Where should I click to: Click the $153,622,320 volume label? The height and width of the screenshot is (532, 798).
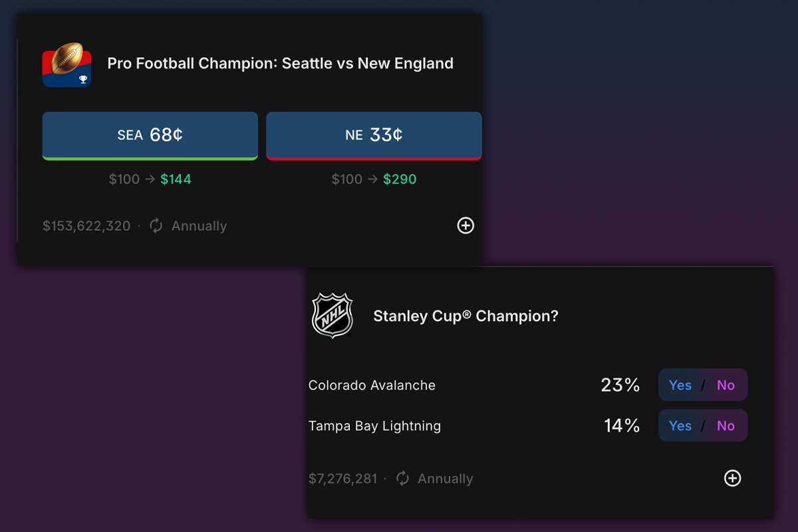tap(86, 225)
